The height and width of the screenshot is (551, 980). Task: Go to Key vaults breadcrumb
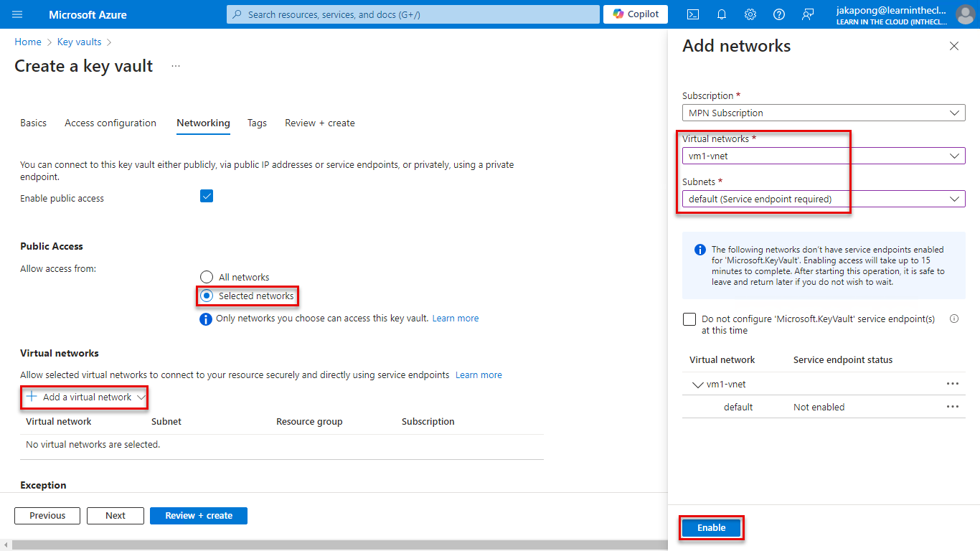[x=80, y=42]
